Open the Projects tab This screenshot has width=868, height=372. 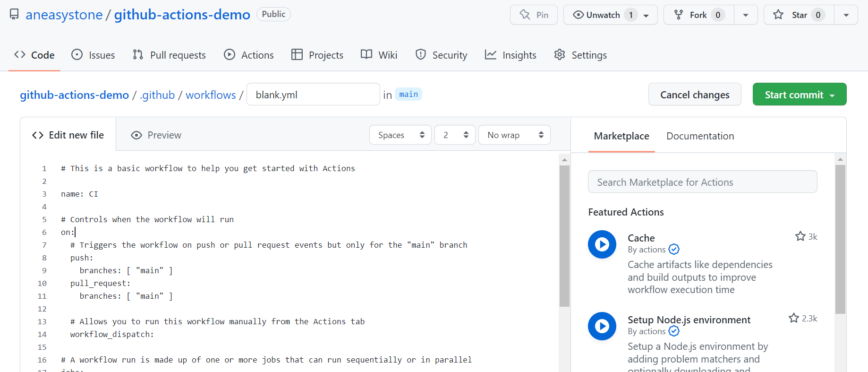[x=317, y=55]
